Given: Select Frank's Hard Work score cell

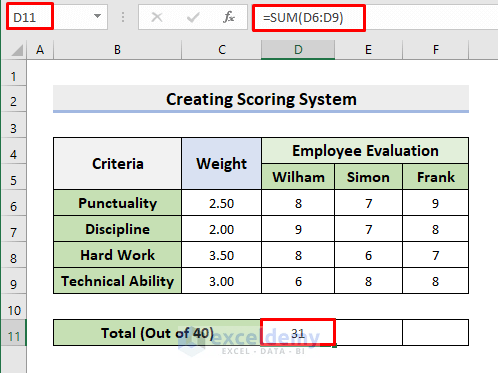Looking at the screenshot, I should click(x=436, y=255).
